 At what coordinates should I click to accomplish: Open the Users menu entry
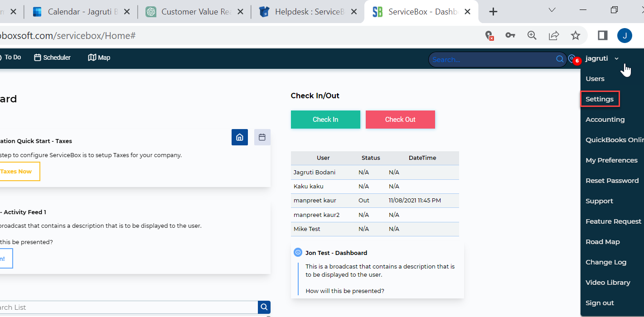(x=595, y=79)
